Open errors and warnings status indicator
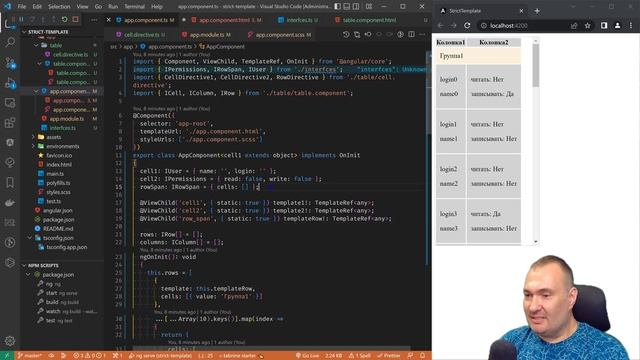 pos(89,356)
